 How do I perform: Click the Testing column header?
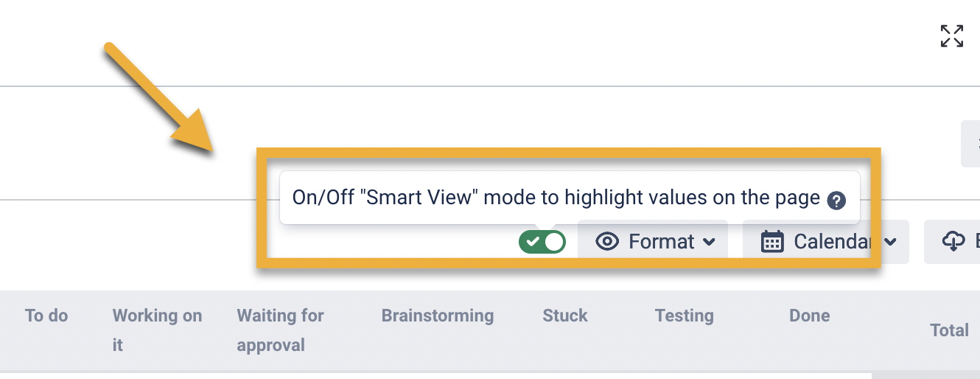click(684, 316)
